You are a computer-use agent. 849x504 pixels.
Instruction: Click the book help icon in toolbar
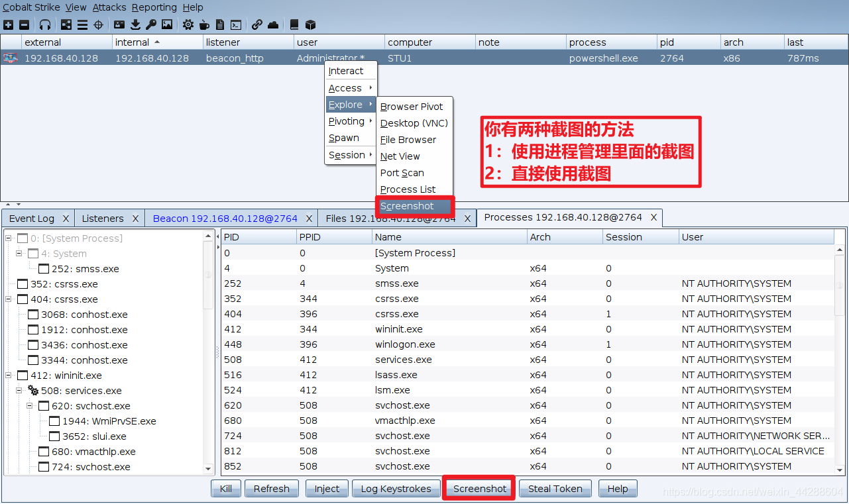(294, 25)
